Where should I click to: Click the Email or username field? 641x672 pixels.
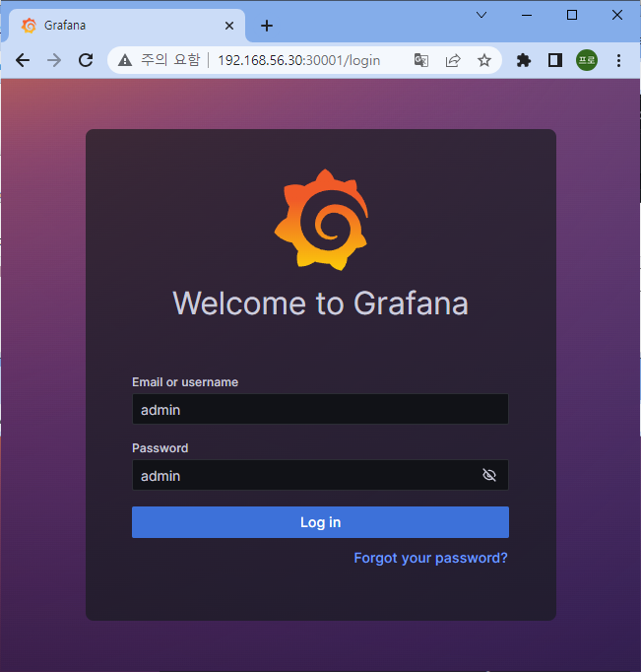click(x=320, y=409)
